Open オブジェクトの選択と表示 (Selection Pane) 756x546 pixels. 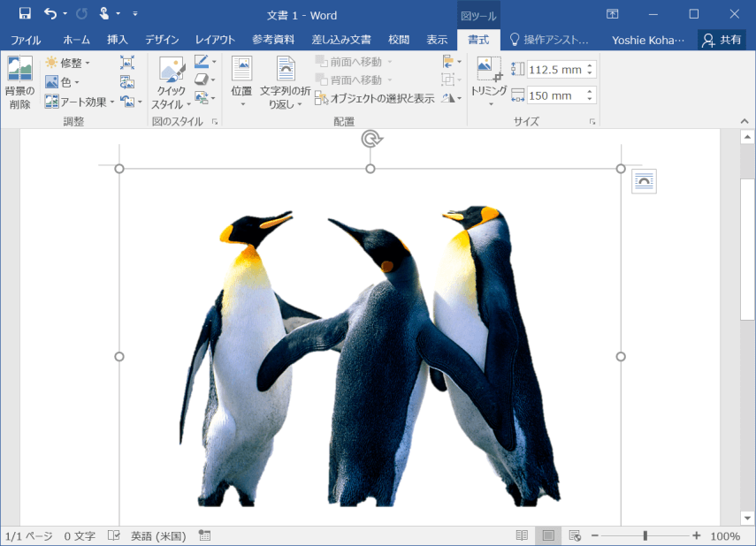(x=376, y=99)
